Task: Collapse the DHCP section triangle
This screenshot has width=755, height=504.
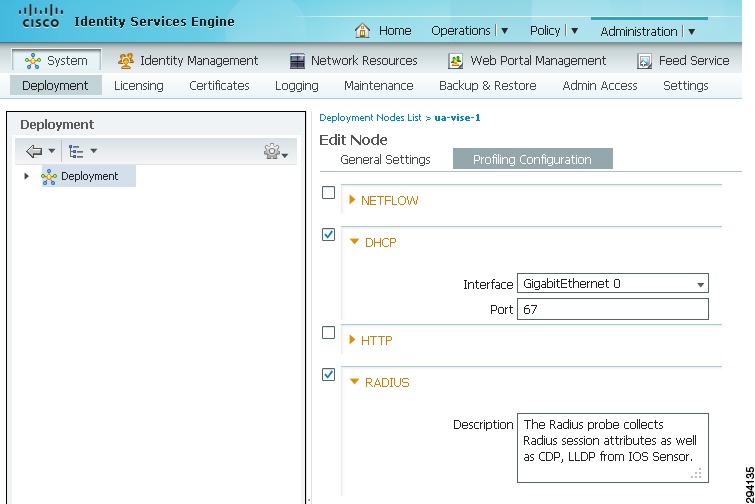Action: [x=354, y=242]
